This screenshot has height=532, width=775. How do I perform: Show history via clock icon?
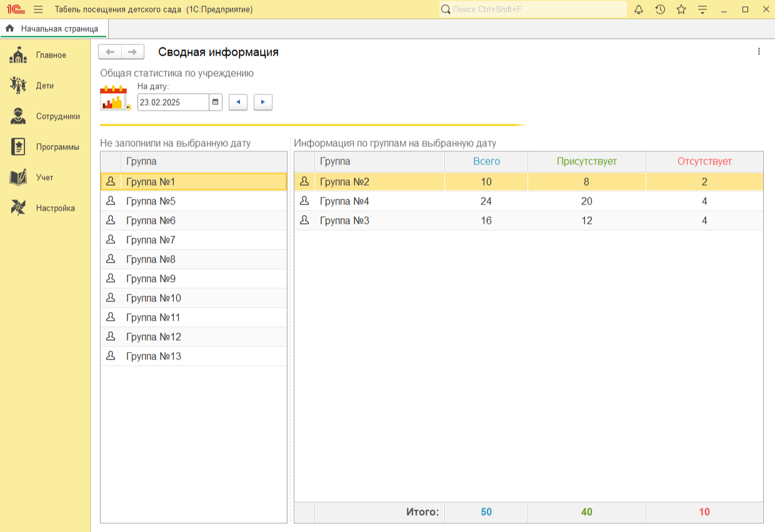pyautogui.click(x=660, y=9)
